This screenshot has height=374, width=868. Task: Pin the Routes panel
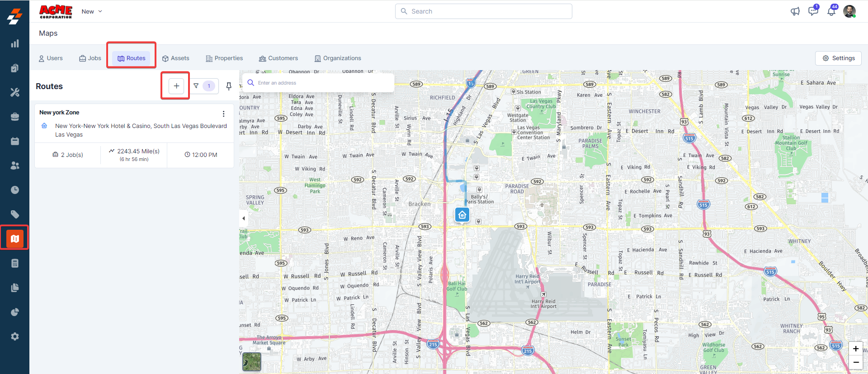coord(229,86)
